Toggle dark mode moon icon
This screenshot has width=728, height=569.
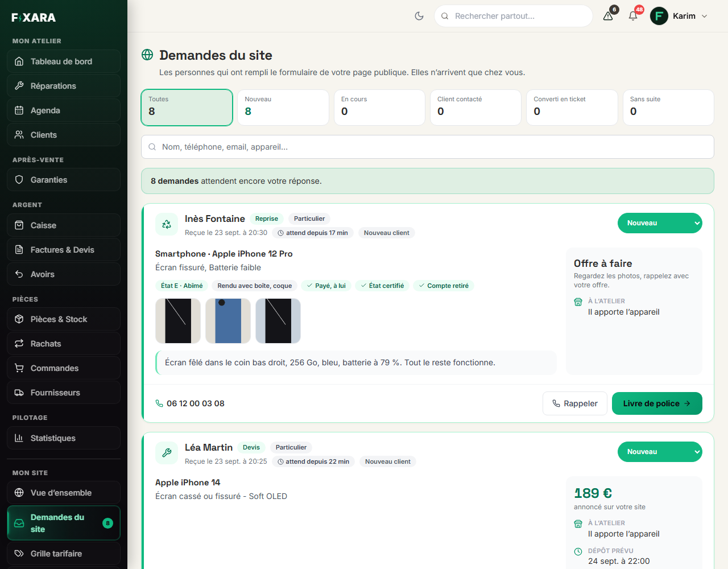[x=419, y=16]
